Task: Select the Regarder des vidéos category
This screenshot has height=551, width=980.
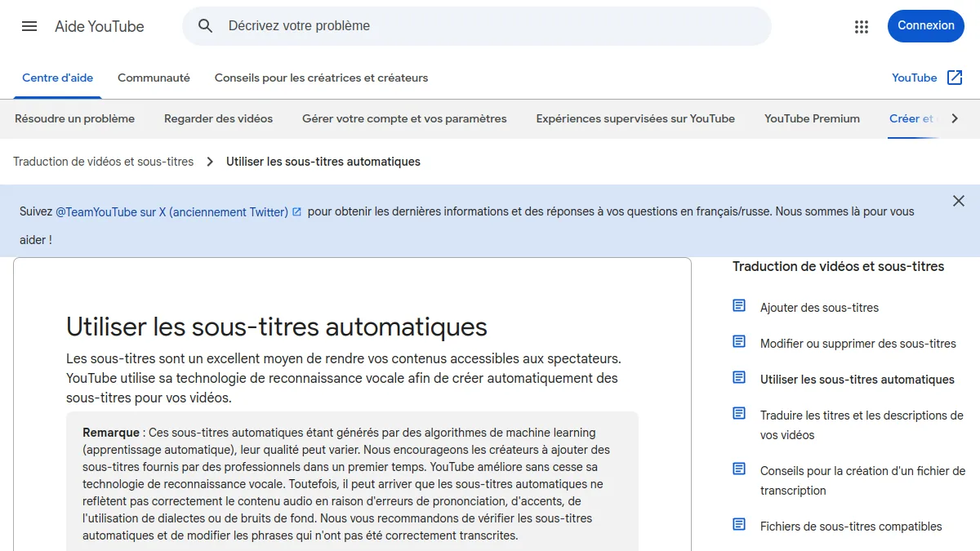Action: (x=218, y=118)
